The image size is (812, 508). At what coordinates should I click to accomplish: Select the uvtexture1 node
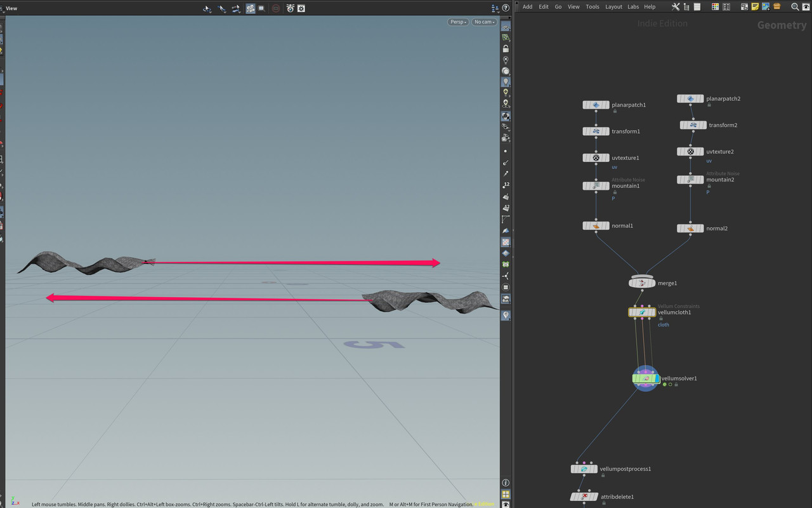tap(596, 158)
